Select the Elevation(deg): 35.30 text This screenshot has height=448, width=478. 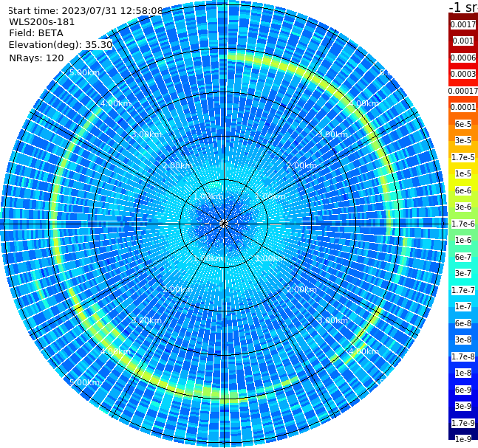[x=61, y=45]
